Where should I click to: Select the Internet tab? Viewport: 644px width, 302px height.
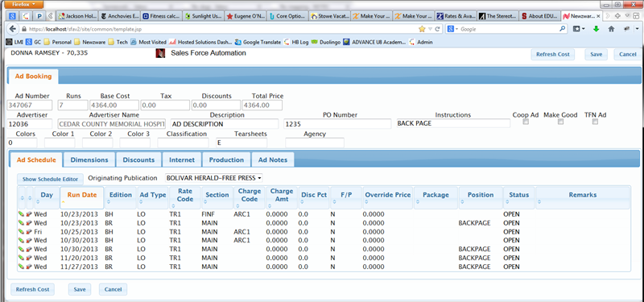coord(182,159)
